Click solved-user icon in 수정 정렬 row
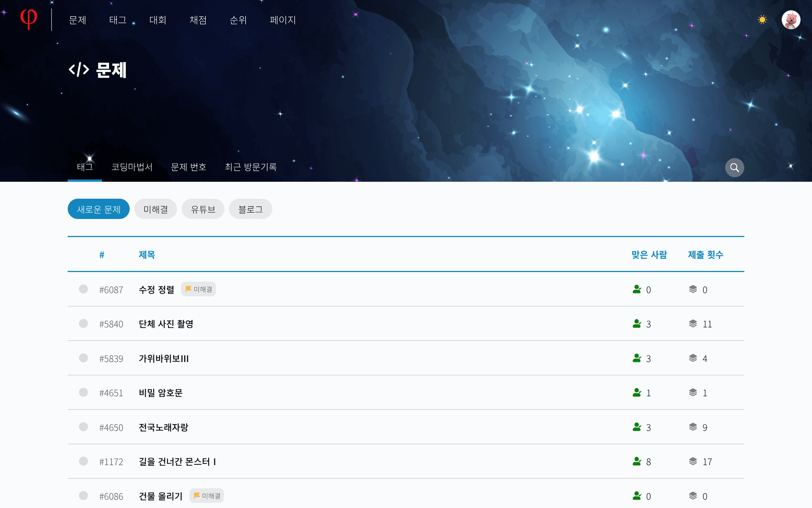 (637, 289)
